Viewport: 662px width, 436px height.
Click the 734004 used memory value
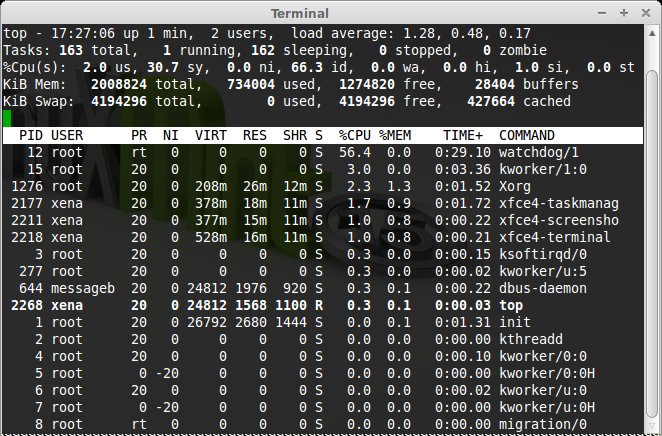[x=251, y=84]
